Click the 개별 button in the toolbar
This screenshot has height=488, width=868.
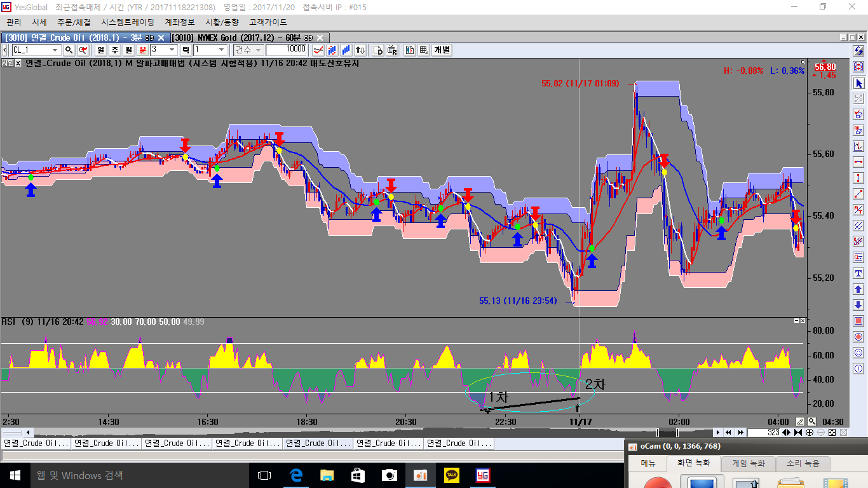coord(442,50)
